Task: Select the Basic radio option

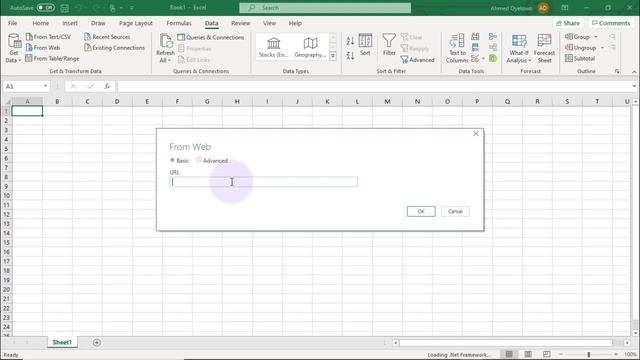Action: 172,160
